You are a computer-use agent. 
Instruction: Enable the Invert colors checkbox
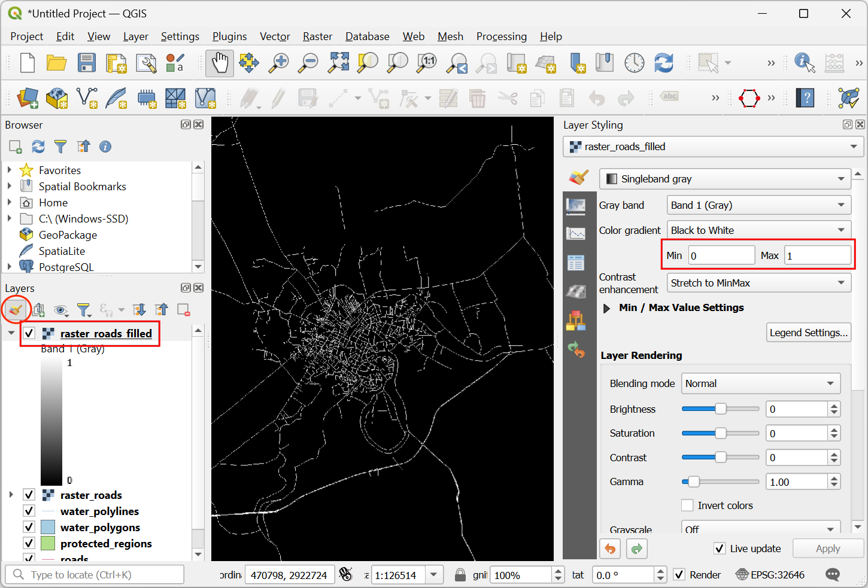pos(687,505)
